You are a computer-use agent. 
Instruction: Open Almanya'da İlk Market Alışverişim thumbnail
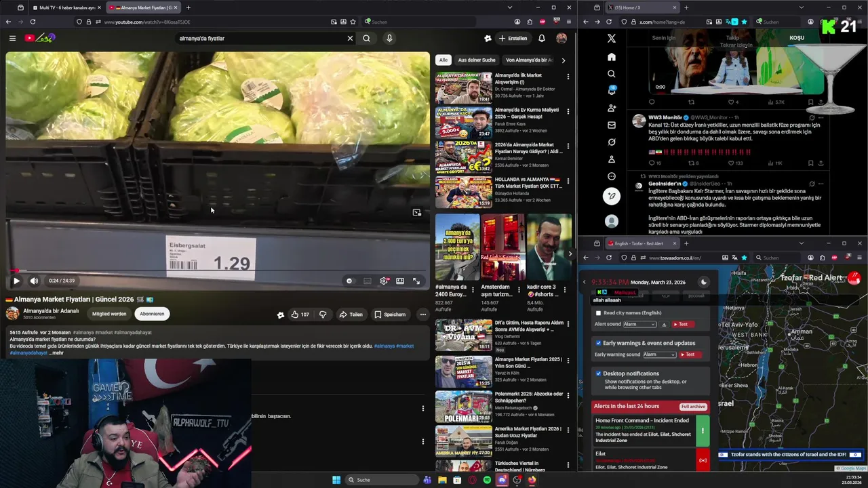point(464,87)
